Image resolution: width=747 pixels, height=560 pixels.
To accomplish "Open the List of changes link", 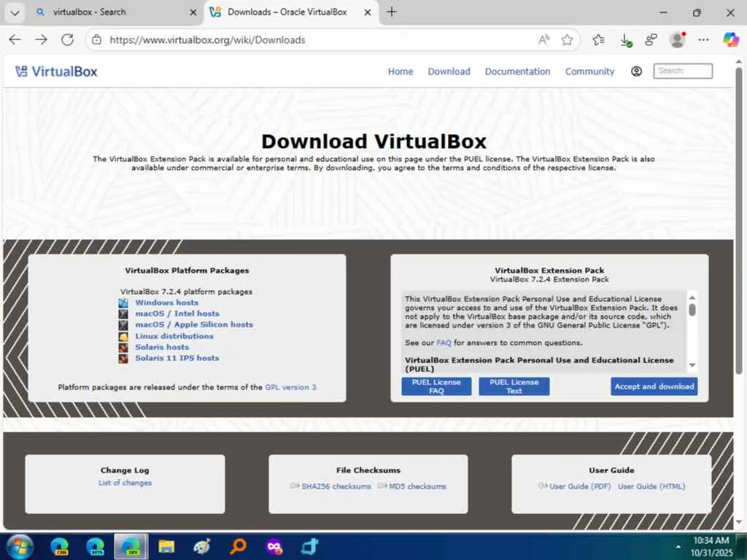I will pyautogui.click(x=125, y=483).
